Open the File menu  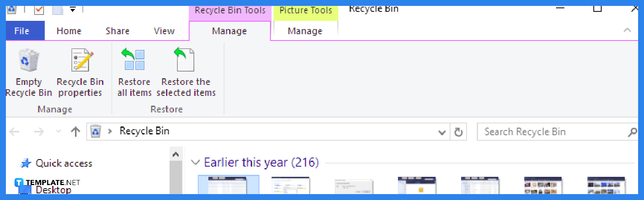22,31
